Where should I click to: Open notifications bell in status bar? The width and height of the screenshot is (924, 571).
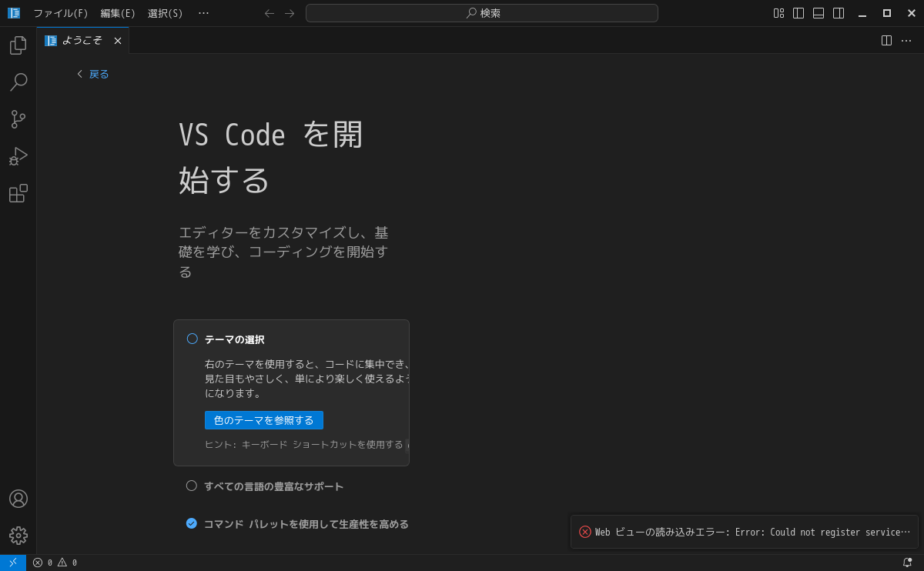(x=907, y=563)
